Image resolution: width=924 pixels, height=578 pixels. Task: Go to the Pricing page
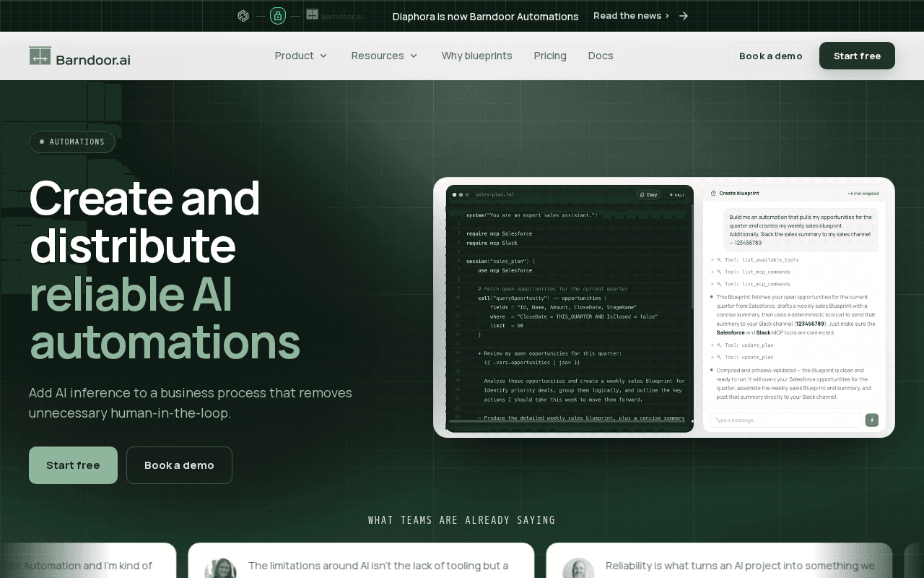tap(550, 56)
